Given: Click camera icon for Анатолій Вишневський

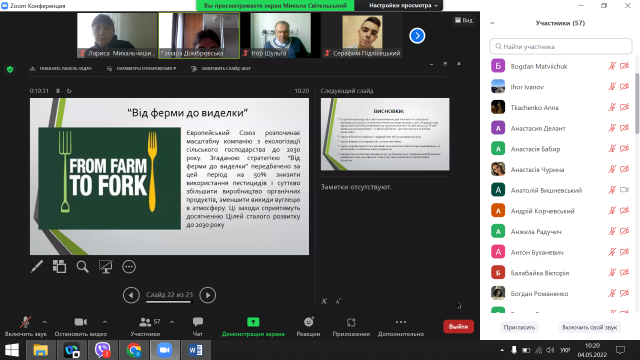Looking at the screenshot, I should click(x=624, y=190).
